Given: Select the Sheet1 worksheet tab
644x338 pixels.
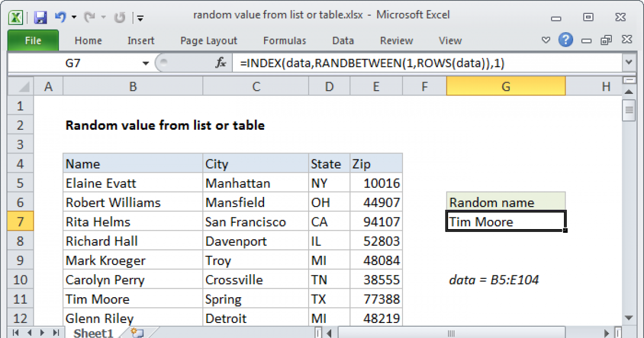Looking at the screenshot, I should click(93, 333).
